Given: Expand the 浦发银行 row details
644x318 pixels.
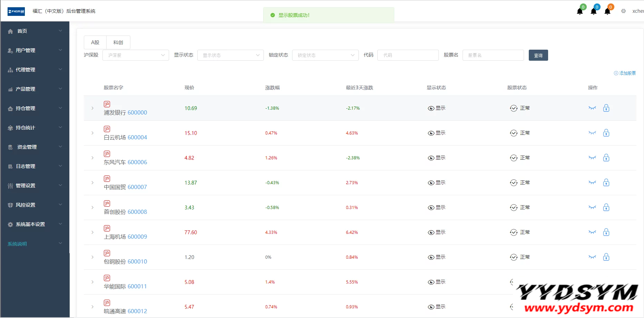Looking at the screenshot, I should coord(92,108).
